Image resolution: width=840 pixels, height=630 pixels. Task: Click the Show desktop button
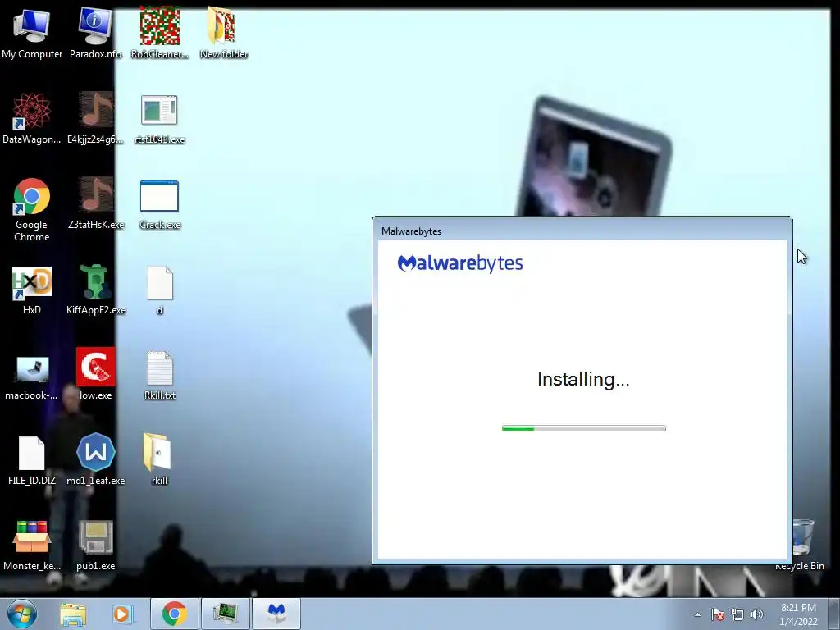click(x=834, y=614)
